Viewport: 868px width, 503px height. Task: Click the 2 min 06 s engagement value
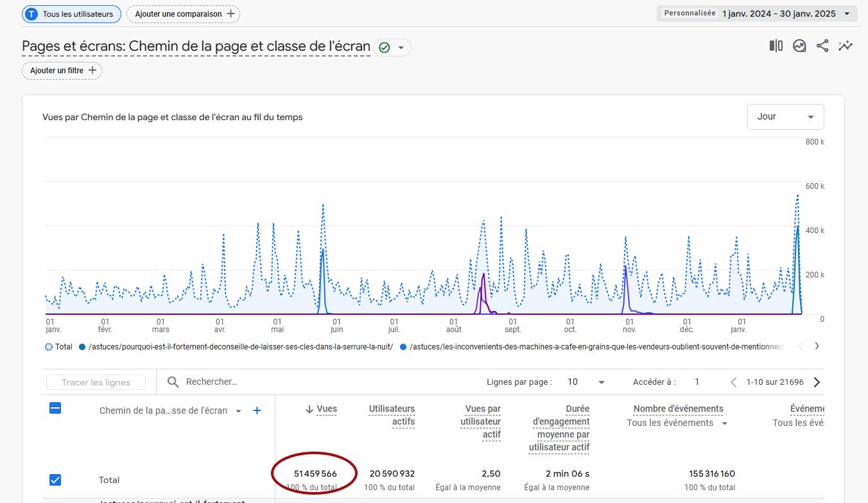pos(568,474)
